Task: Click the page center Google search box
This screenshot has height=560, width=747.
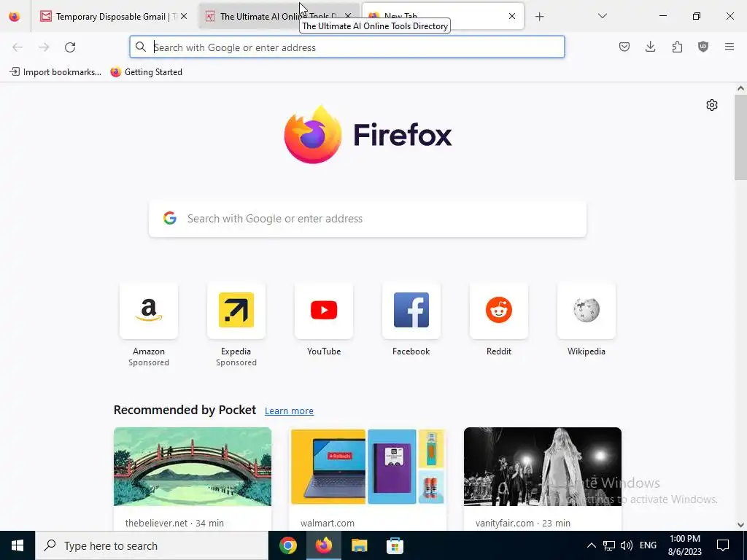Action: pos(368,219)
